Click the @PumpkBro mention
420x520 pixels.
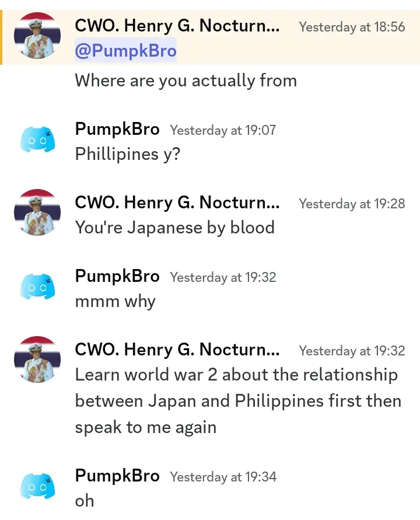tap(125, 50)
